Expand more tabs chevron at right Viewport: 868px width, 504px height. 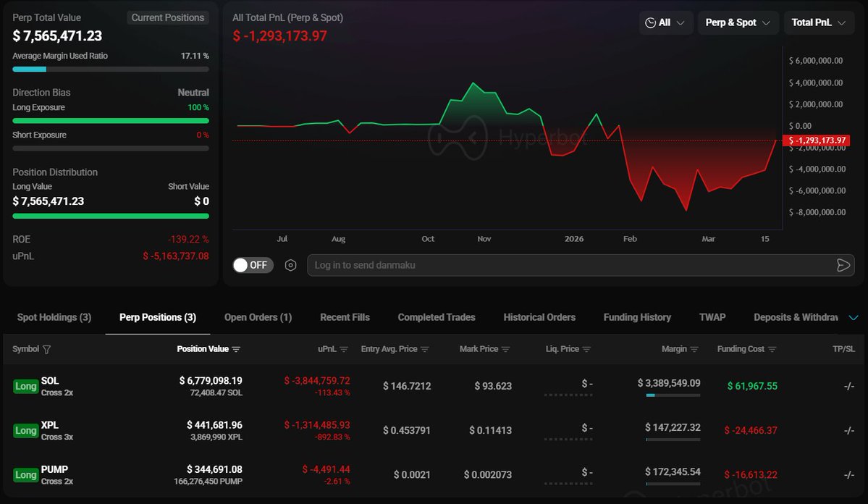(x=853, y=317)
